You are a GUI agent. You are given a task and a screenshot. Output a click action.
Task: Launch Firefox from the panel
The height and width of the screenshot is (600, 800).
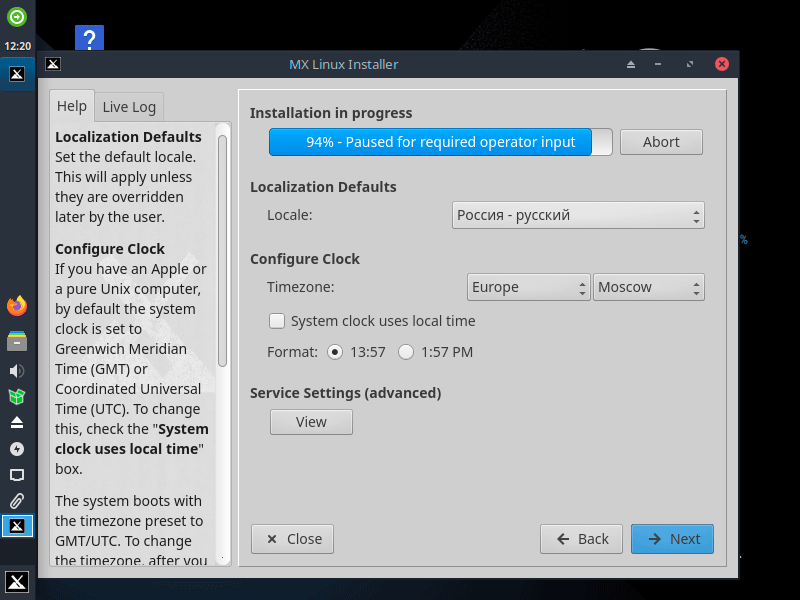point(17,306)
